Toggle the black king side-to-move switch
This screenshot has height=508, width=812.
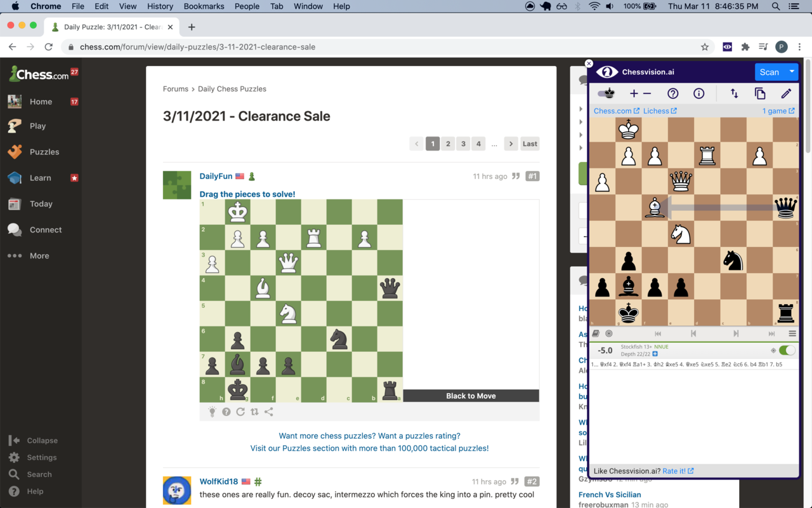pos(606,93)
